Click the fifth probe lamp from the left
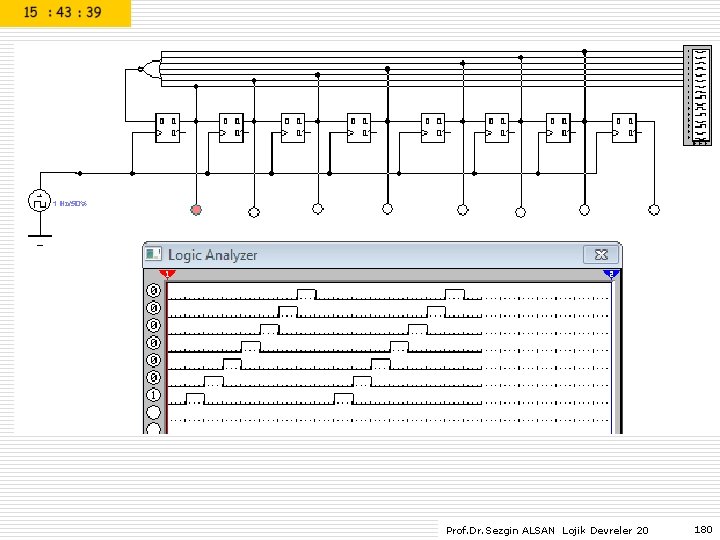The image size is (720, 540). 463,210
